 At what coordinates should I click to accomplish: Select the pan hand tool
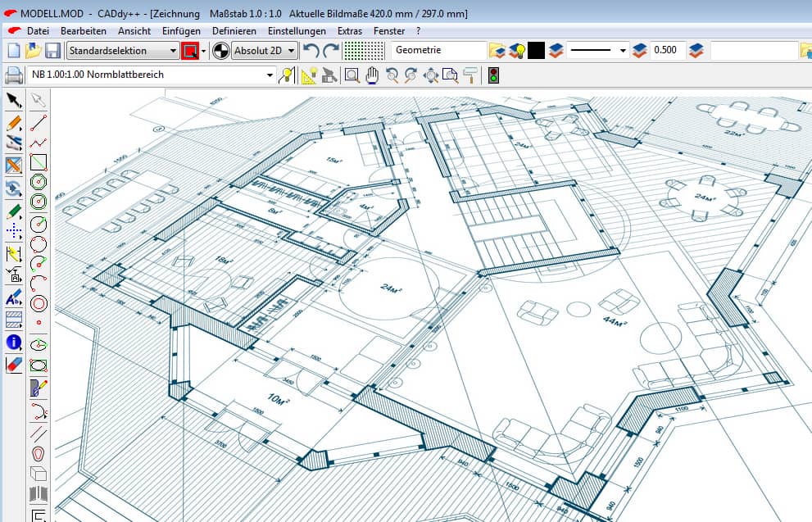pos(372,75)
